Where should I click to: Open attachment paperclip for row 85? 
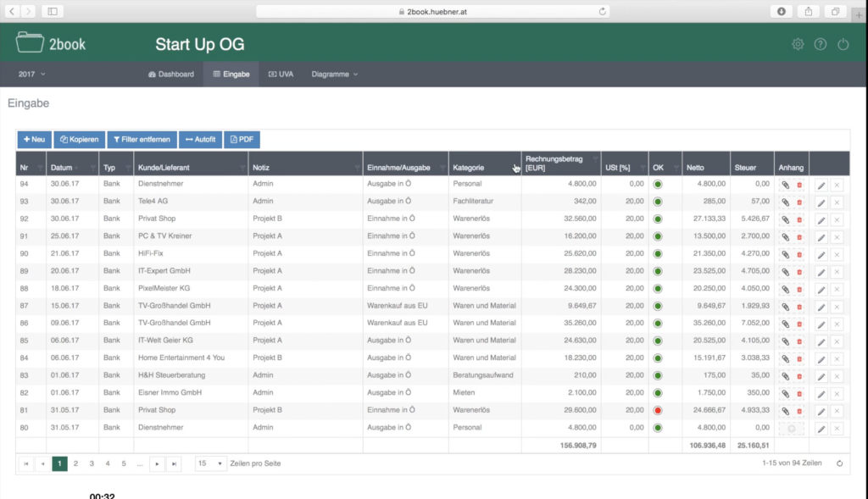(x=785, y=341)
